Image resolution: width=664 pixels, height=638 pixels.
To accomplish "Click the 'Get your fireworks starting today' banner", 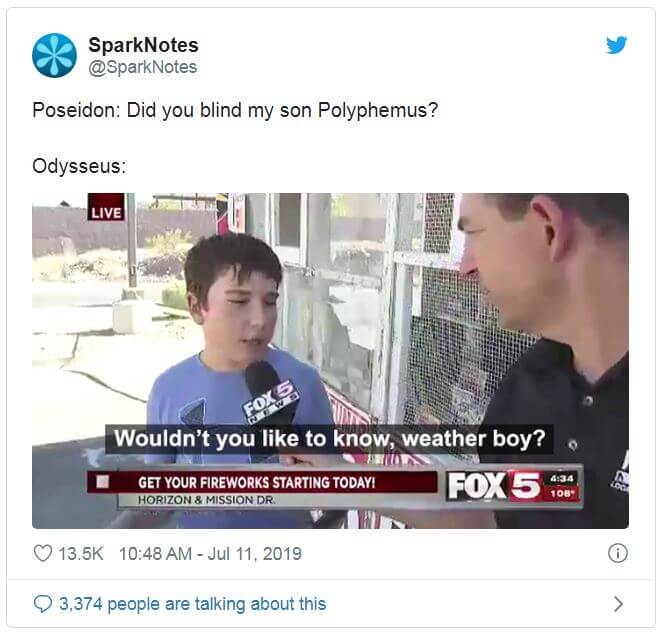I will [x=263, y=482].
